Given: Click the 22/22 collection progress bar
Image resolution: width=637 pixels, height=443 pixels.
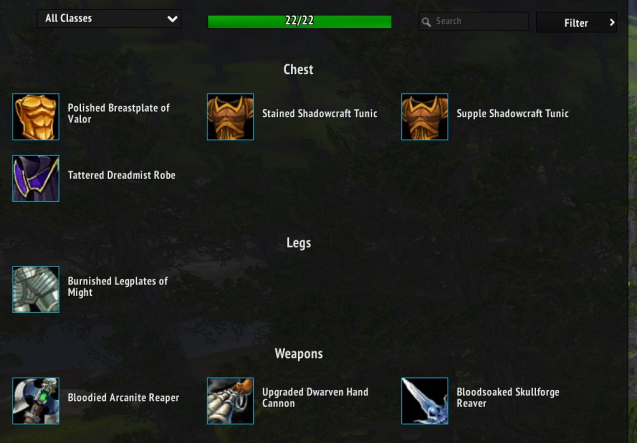Looking at the screenshot, I should (x=299, y=22).
